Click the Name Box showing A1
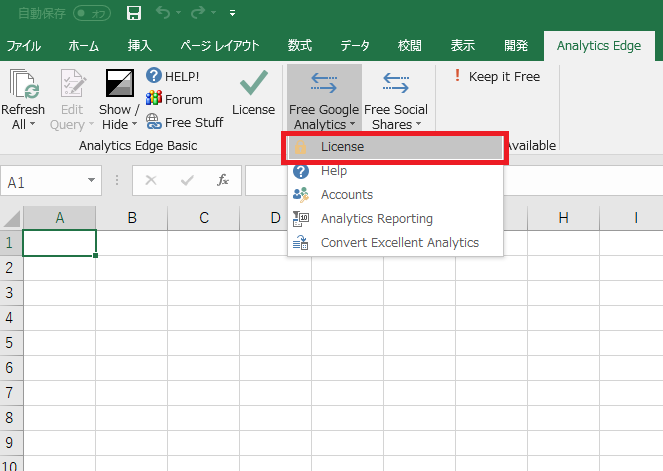Screen dimensions: 663x471 [x=42, y=182]
